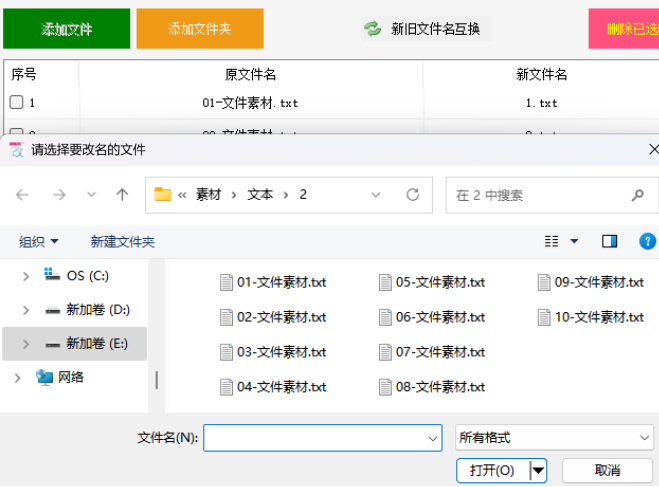Viewport: 659px width, 487px height.
Task: Click the 在 2 中搜索 search box
Action: (x=551, y=195)
